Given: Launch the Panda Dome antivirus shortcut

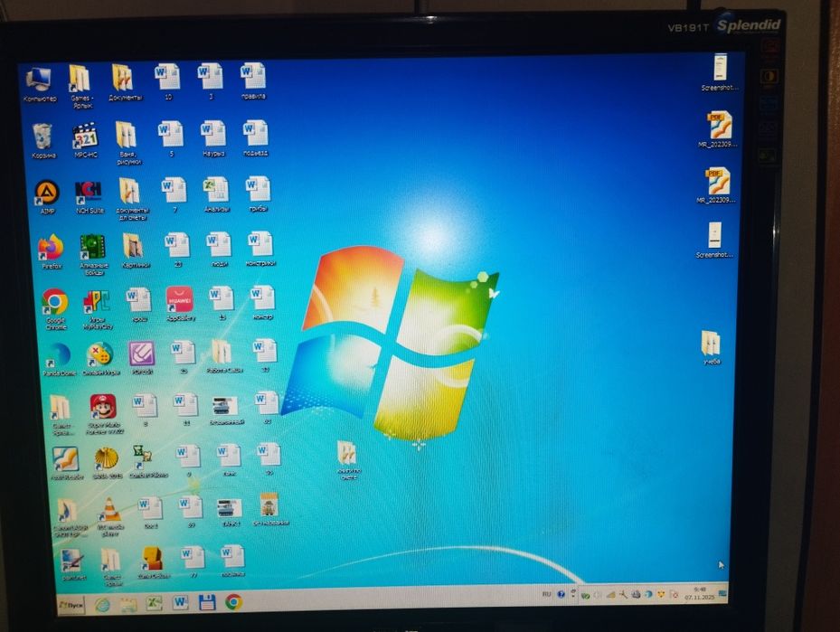Looking at the screenshot, I should click(59, 359).
